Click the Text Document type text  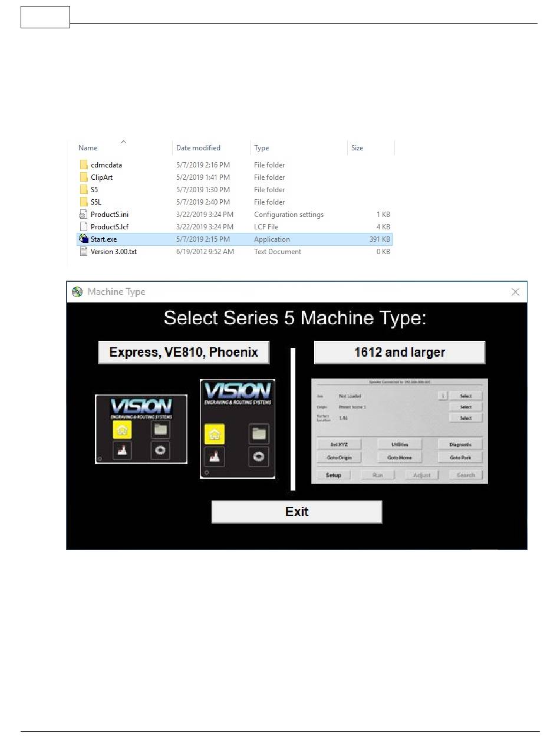pyautogui.click(x=278, y=252)
